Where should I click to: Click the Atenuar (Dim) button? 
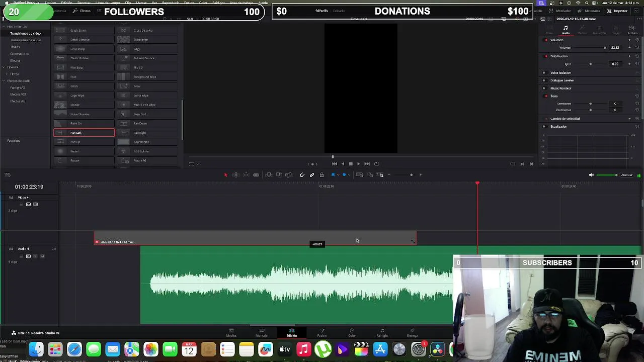[626, 175]
